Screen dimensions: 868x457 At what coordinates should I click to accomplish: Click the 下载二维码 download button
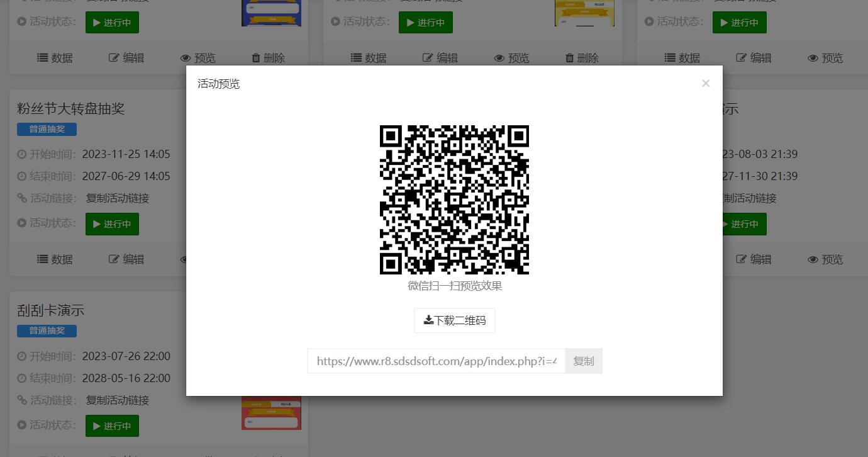(455, 320)
